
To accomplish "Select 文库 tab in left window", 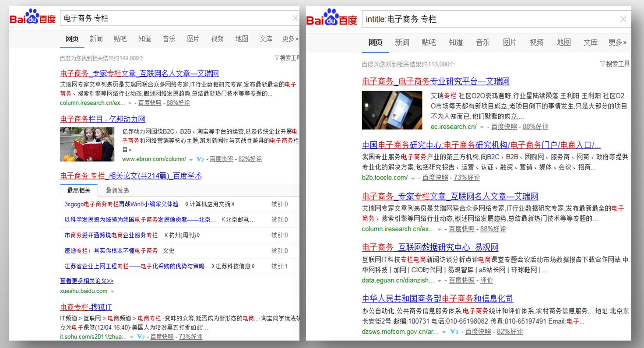I will [266, 39].
